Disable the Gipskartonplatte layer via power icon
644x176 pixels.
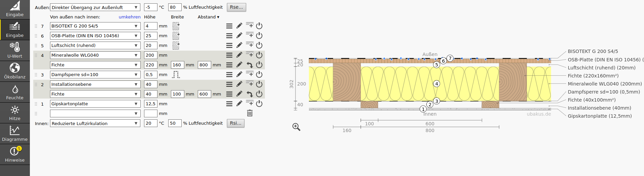[259, 104]
